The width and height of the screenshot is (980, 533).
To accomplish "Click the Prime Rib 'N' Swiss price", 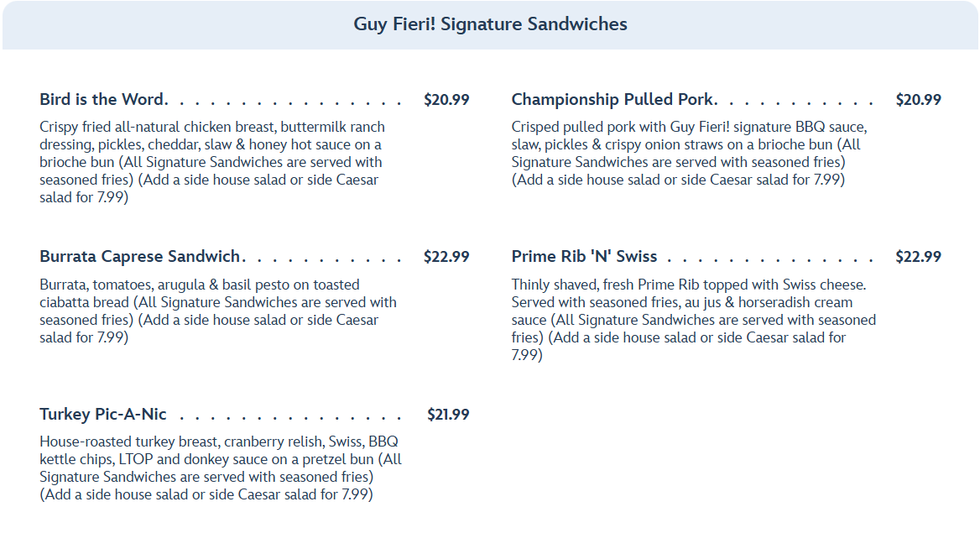I will point(918,256).
